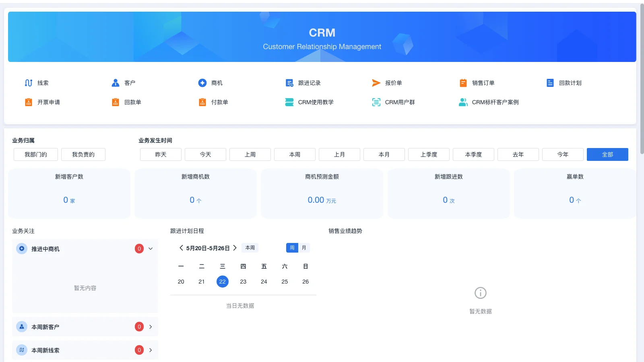Open the 商机 (Opportunities) module
The image size is (644, 362).
(x=216, y=83)
